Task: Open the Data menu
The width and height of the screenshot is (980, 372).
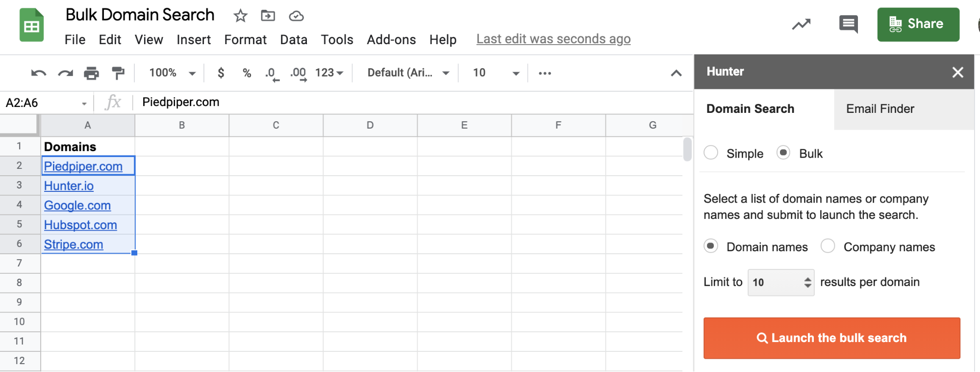Action: pyautogui.click(x=294, y=40)
